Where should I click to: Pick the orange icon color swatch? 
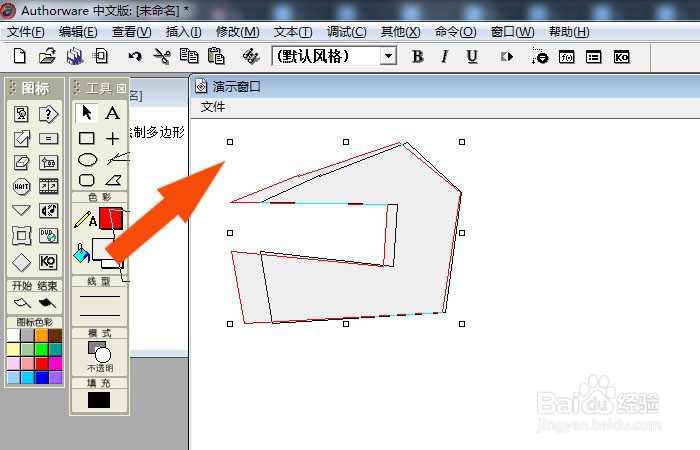click(x=42, y=335)
